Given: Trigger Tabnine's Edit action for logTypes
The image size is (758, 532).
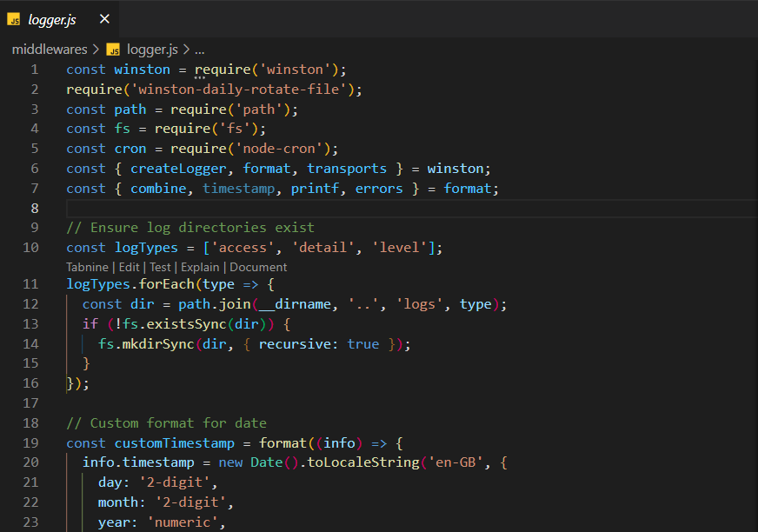Looking at the screenshot, I should tap(129, 267).
